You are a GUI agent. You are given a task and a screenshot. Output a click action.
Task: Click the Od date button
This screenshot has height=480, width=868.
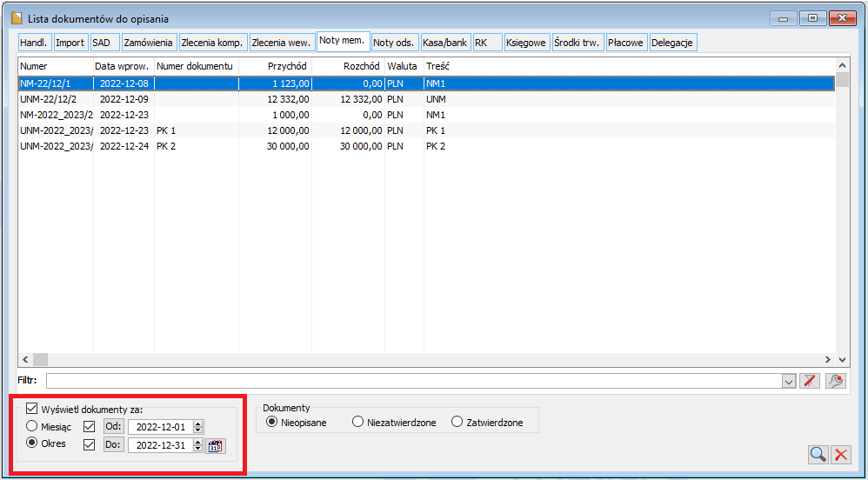pos(113,427)
